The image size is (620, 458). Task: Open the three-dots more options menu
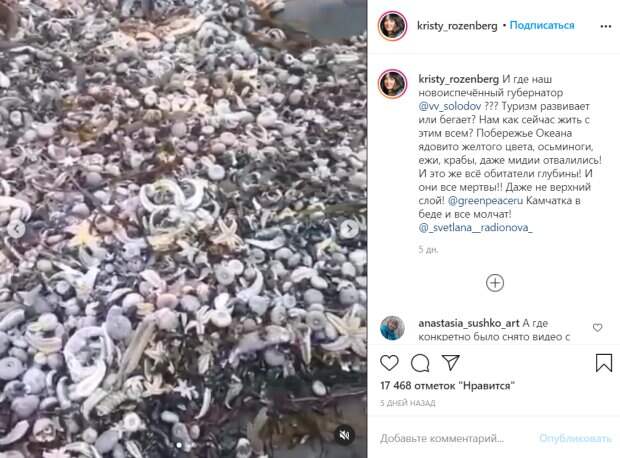click(605, 26)
